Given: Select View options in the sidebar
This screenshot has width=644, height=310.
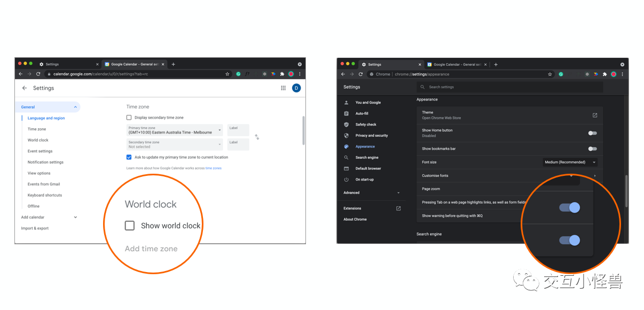Looking at the screenshot, I should point(39,173).
